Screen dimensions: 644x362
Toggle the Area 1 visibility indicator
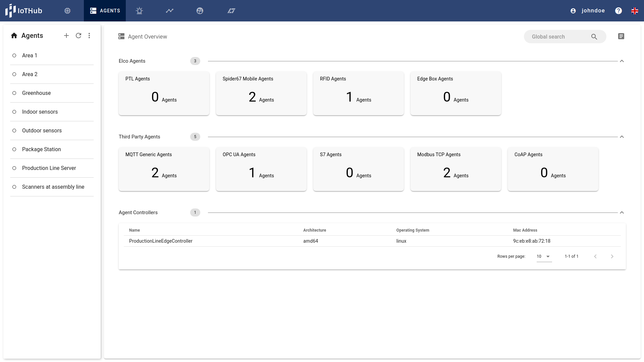tap(14, 55)
